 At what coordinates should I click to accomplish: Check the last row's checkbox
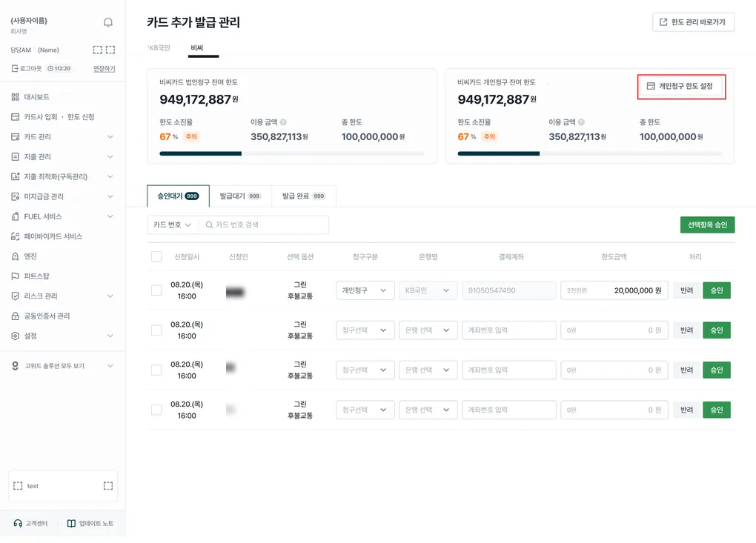(156, 410)
